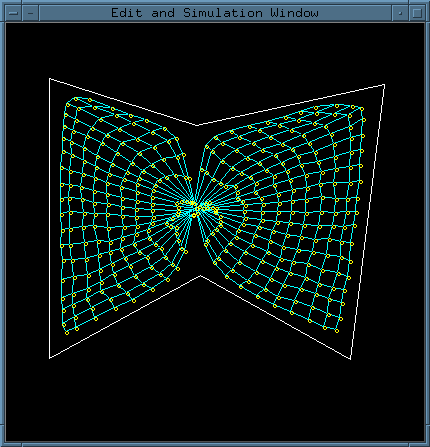This screenshot has width=430, height=447.
Task: Pick the top-right yellow node of right mesh
Action: point(362,109)
